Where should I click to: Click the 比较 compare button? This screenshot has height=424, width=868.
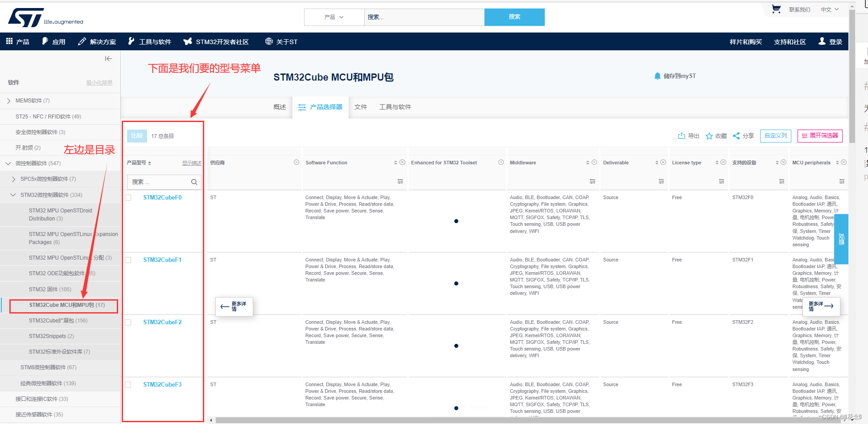(137, 136)
